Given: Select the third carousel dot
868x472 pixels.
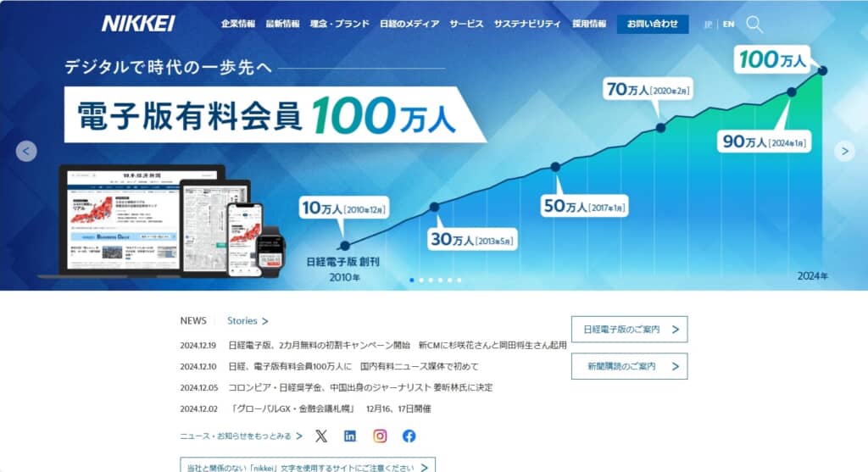Looking at the screenshot, I should coord(431,280).
